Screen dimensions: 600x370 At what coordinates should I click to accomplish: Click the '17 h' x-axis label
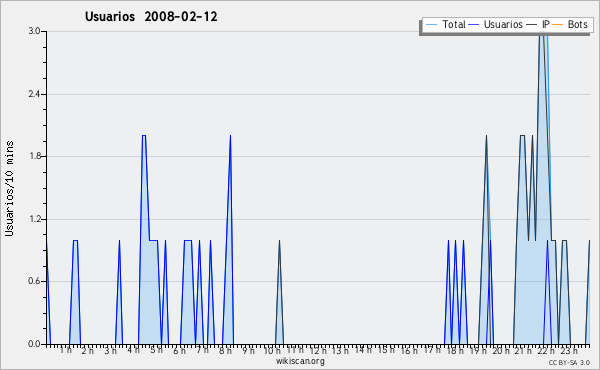point(432,350)
